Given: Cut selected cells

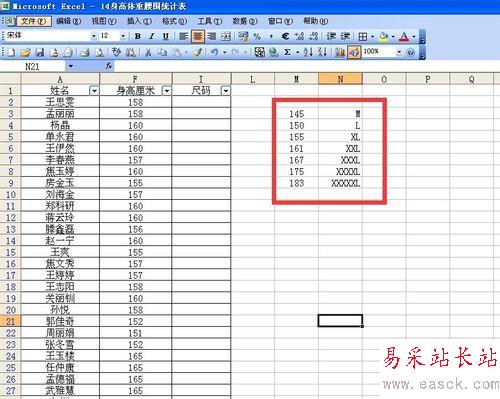Looking at the screenshot, I should (x=148, y=52).
